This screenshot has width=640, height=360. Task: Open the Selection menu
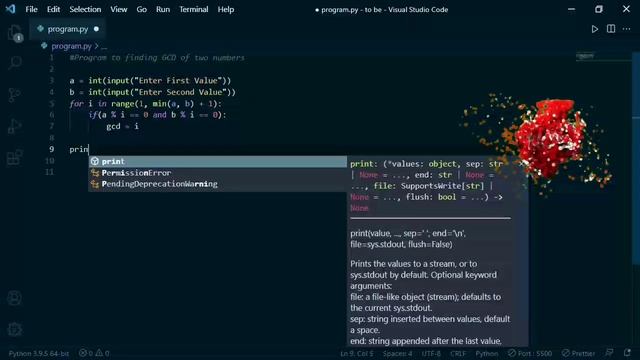[x=85, y=9]
